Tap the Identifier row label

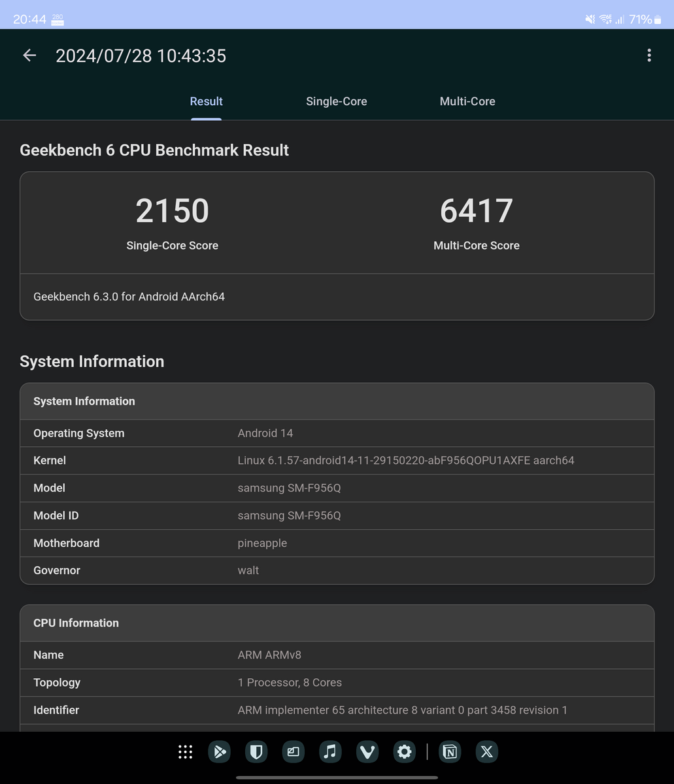(x=56, y=710)
